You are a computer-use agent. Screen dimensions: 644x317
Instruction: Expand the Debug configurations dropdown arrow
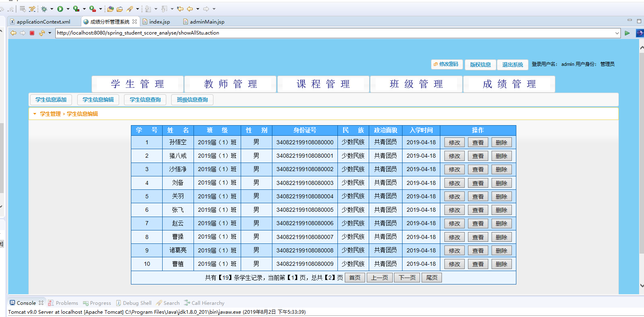52,9
